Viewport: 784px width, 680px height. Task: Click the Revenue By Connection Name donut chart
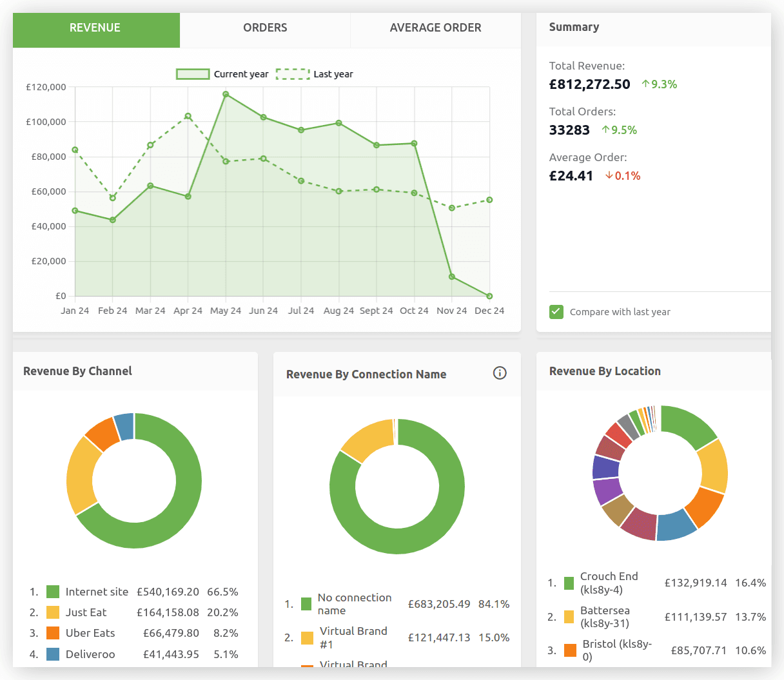coord(397,487)
